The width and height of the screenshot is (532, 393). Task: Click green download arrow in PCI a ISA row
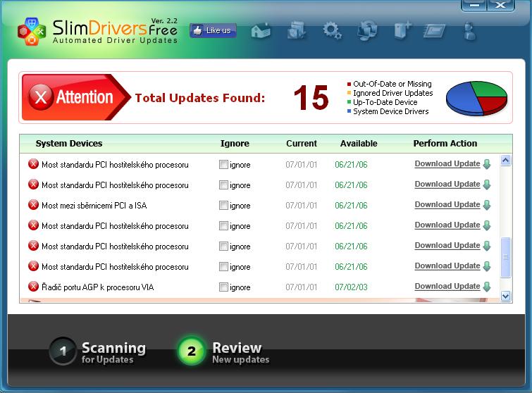tap(487, 205)
